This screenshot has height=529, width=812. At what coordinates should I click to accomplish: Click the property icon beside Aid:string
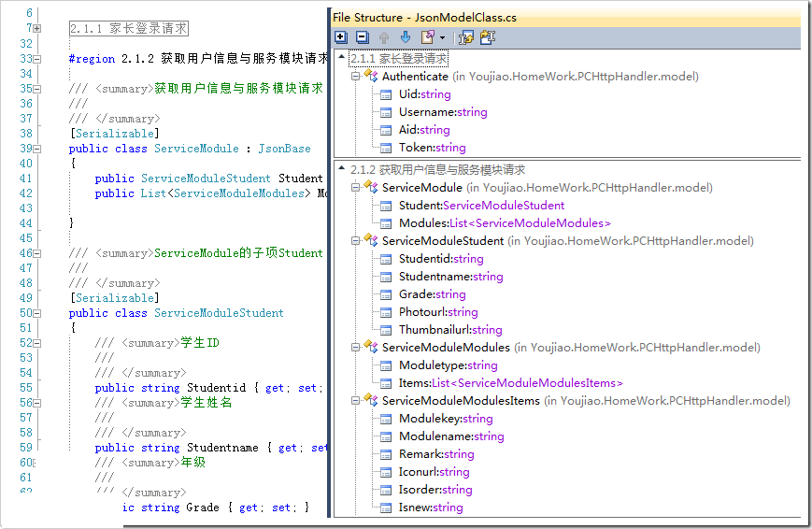point(386,130)
